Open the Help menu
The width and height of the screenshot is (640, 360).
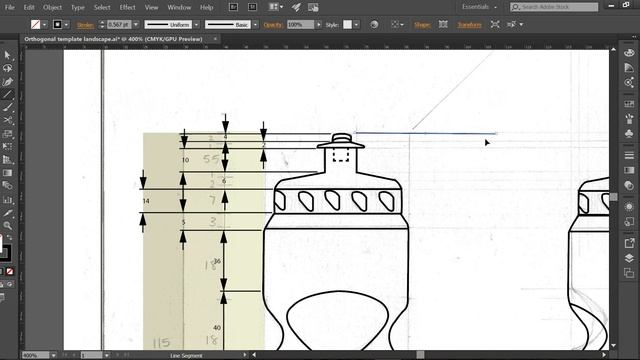207,7
